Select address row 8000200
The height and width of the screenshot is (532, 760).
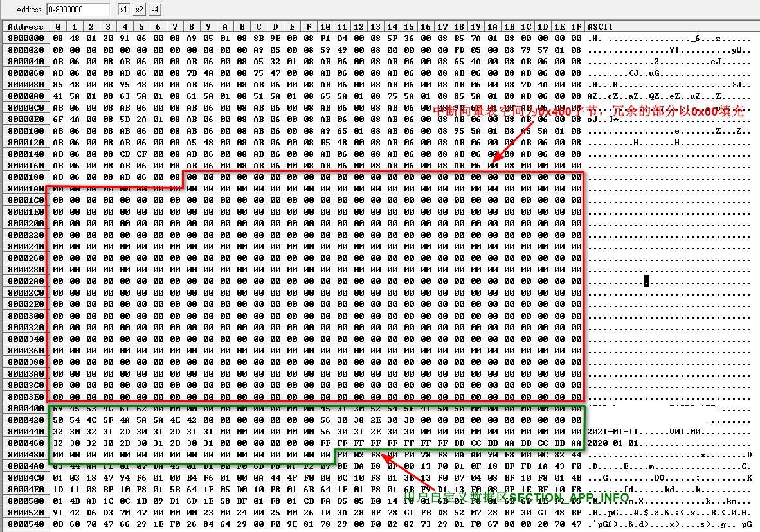click(x=26, y=224)
